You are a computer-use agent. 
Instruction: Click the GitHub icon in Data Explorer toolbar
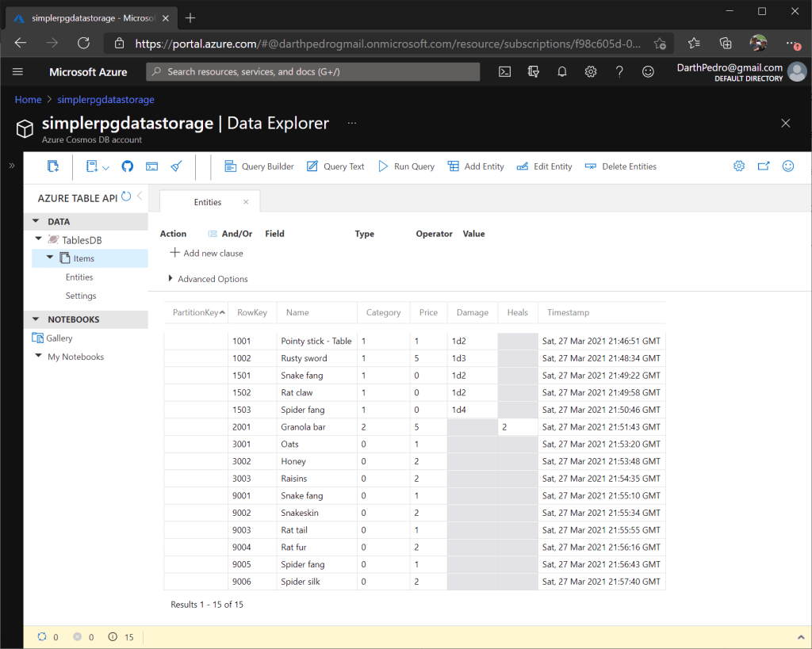pos(128,166)
